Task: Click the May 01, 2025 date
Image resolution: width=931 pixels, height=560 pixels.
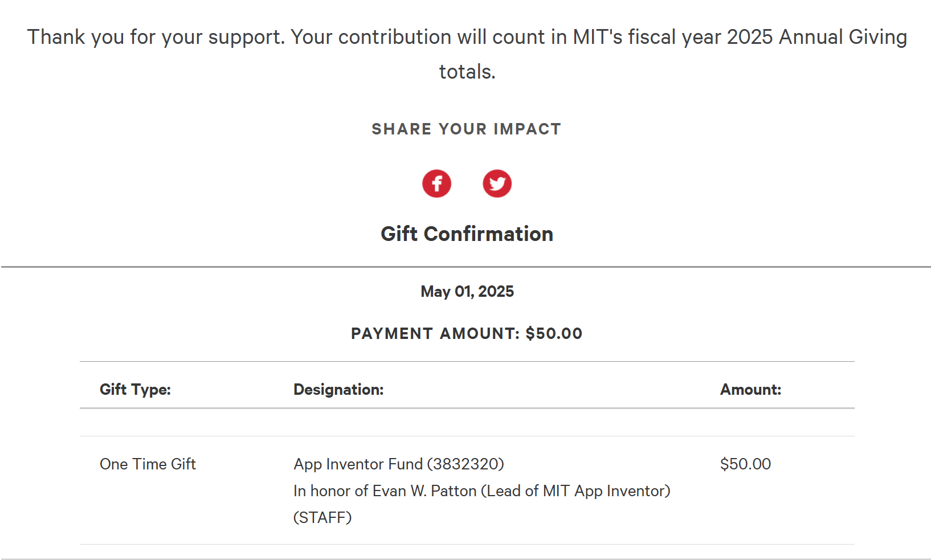Action: pyautogui.click(x=467, y=292)
